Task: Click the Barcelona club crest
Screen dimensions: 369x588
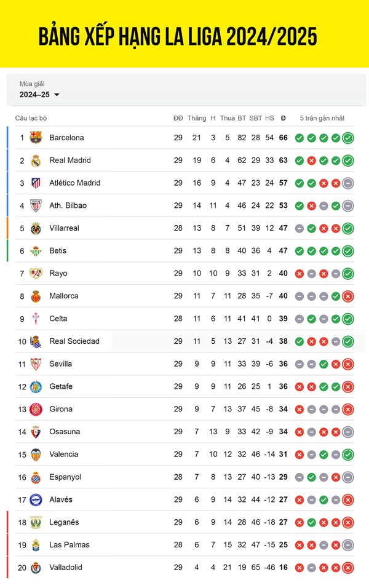Action: 36,138
